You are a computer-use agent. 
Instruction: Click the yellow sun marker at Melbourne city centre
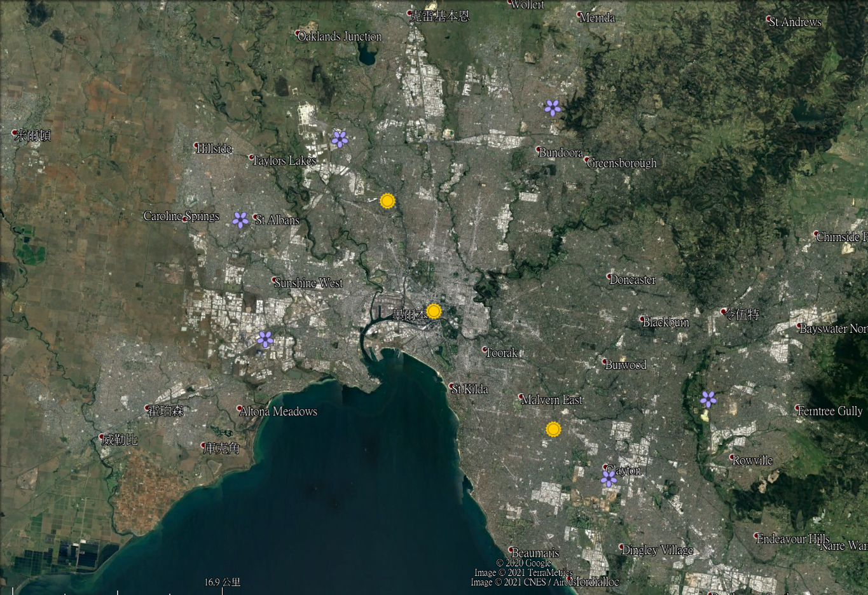[x=434, y=311]
